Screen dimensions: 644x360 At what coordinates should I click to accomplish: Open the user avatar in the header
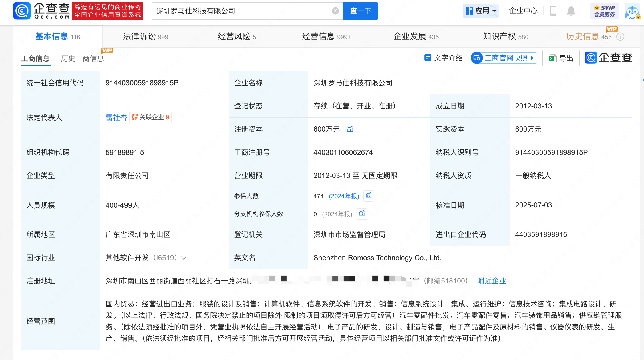[x=632, y=11]
